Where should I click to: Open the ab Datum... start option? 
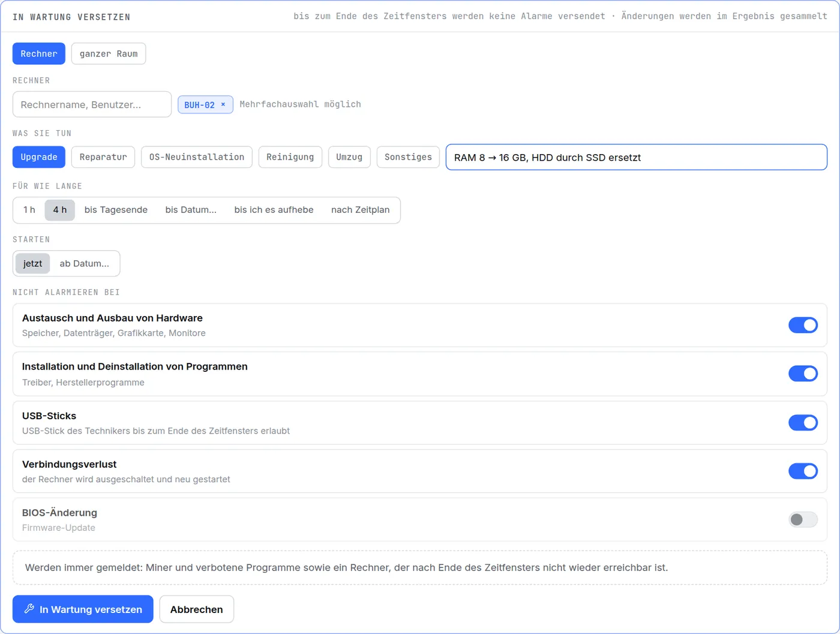(85, 263)
